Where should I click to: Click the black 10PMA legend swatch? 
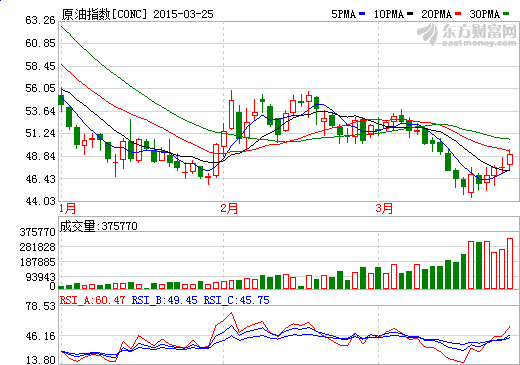(x=410, y=14)
